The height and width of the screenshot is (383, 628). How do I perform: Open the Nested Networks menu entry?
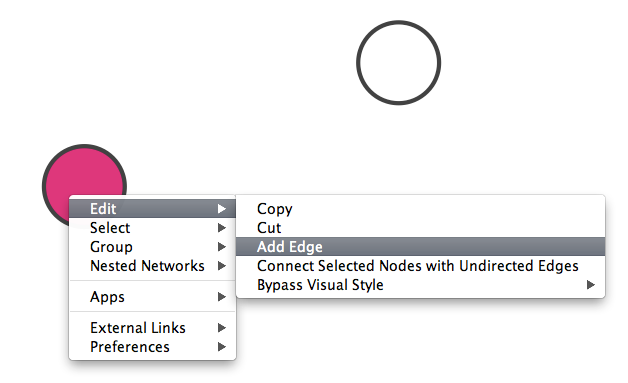coord(152,266)
